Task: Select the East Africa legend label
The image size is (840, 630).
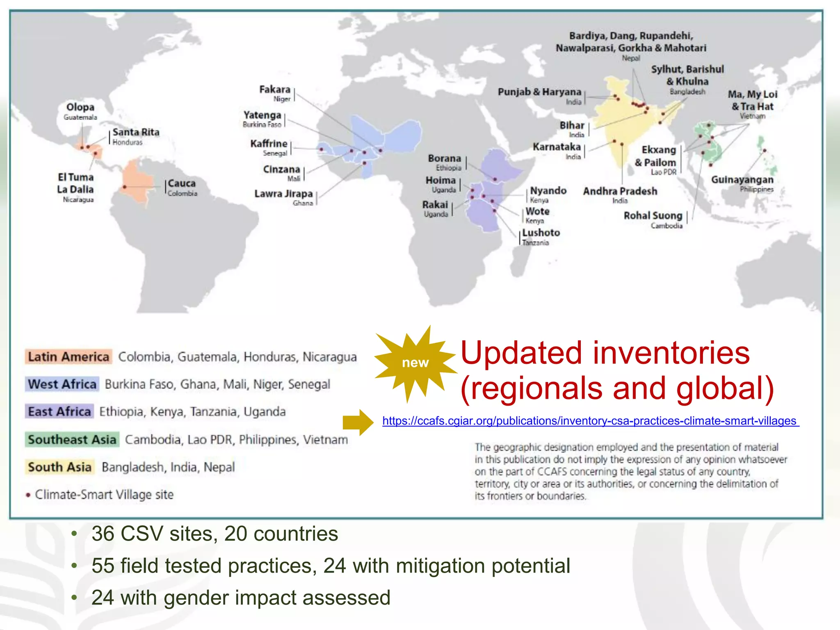Action: 59,411
